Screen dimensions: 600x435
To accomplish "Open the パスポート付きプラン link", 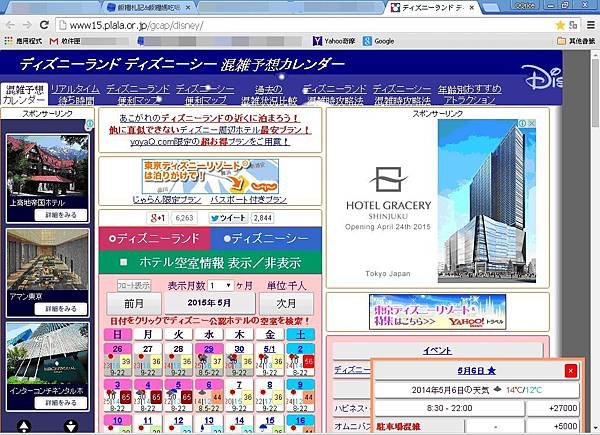I will pyautogui.click(x=248, y=200).
